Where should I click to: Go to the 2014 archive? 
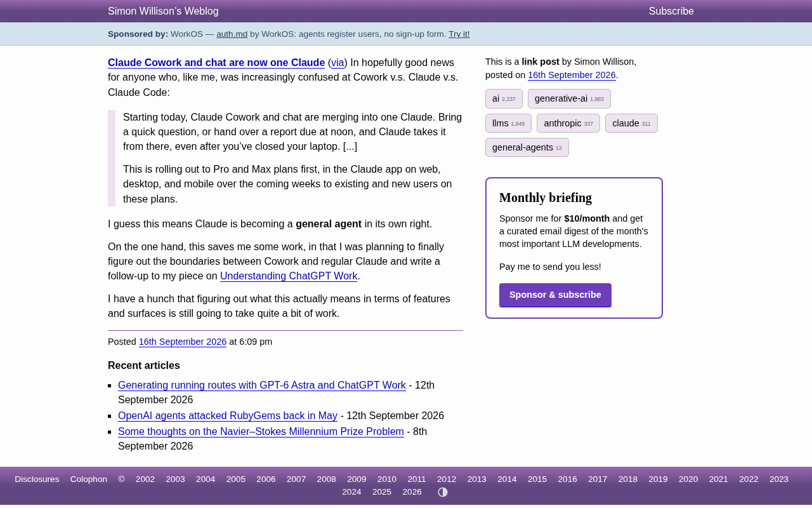[507, 479]
